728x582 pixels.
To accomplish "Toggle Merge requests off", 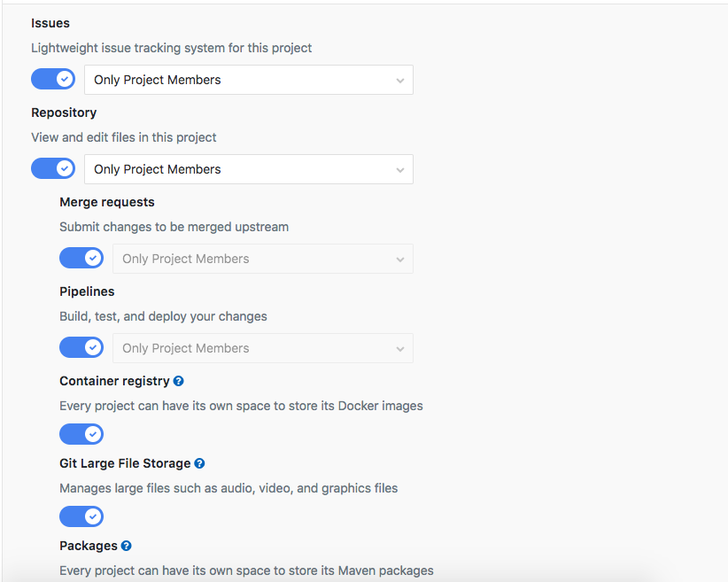I will click(x=81, y=258).
